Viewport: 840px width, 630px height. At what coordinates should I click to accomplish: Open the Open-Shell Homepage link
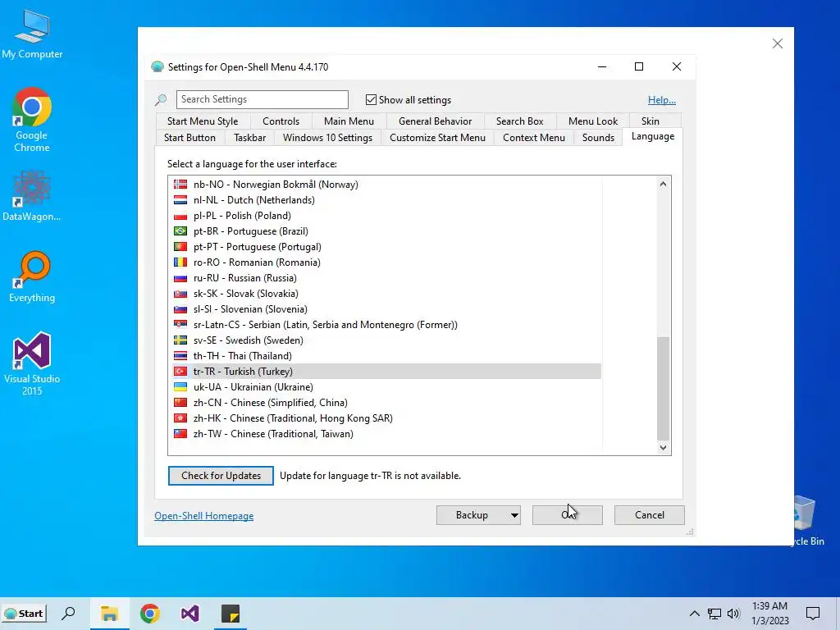pyautogui.click(x=204, y=516)
